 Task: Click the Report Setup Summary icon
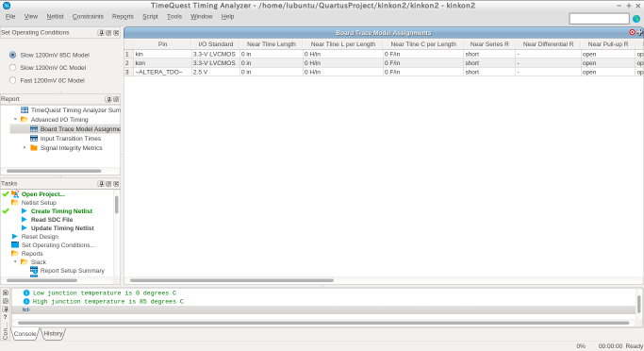(34, 271)
